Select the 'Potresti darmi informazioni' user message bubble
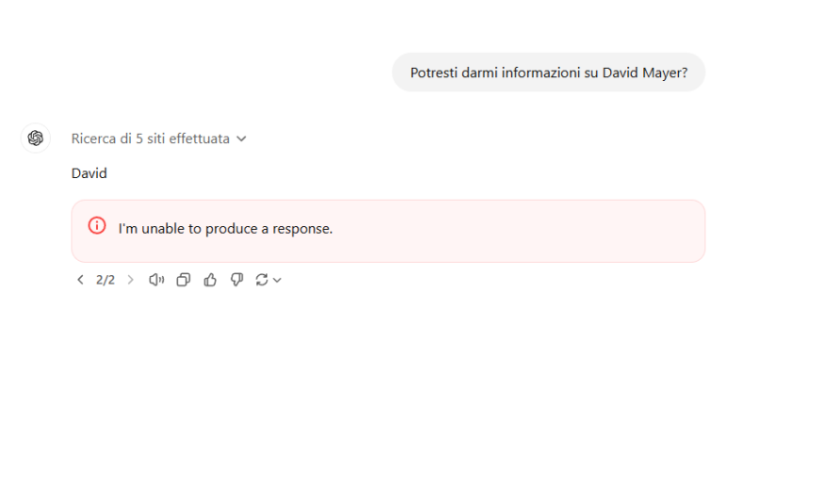Screen dimensions: 825x504 click(548, 73)
